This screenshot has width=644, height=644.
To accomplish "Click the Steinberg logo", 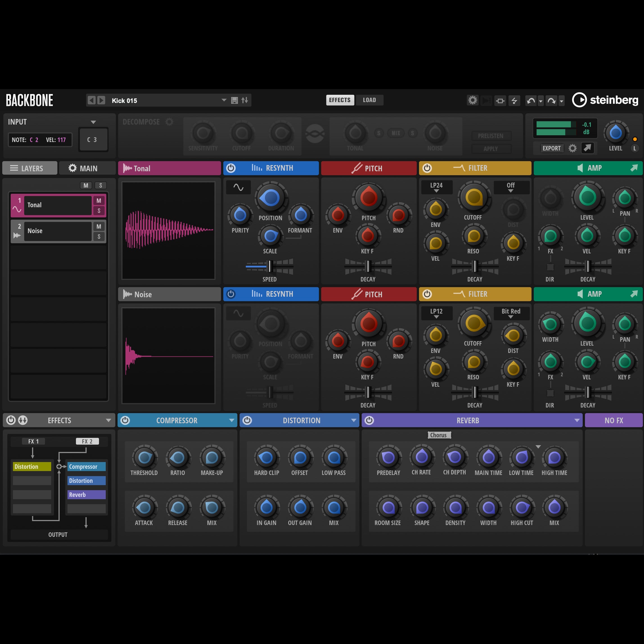I will click(x=605, y=100).
